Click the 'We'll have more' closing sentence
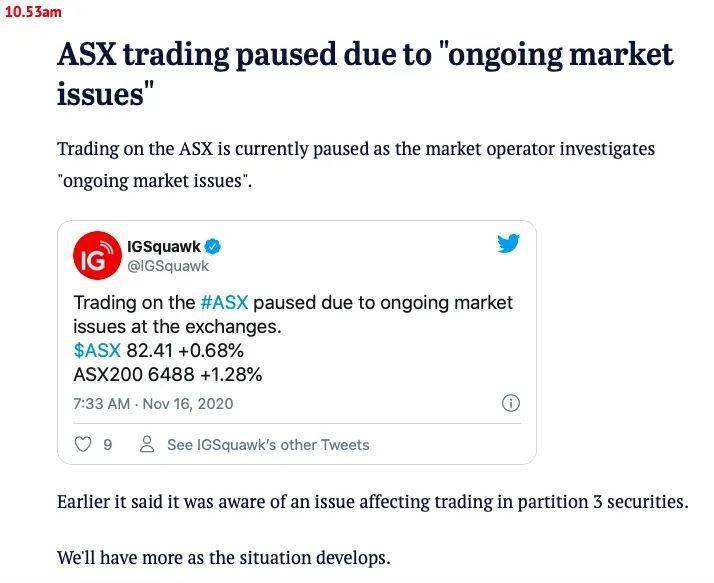Viewport: 714px width, 583px height. 224,557
